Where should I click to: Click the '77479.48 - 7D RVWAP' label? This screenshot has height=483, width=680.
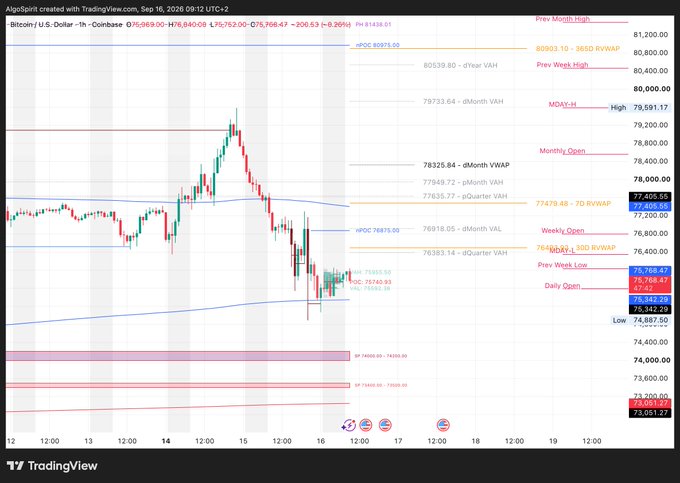pyautogui.click(x=573, y=203)
